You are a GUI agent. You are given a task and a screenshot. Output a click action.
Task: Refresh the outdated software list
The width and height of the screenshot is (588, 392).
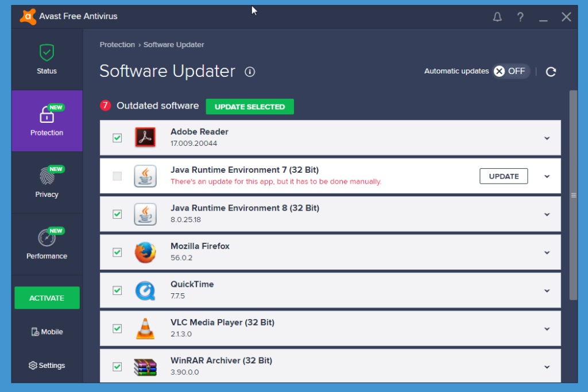coord(551,72)
